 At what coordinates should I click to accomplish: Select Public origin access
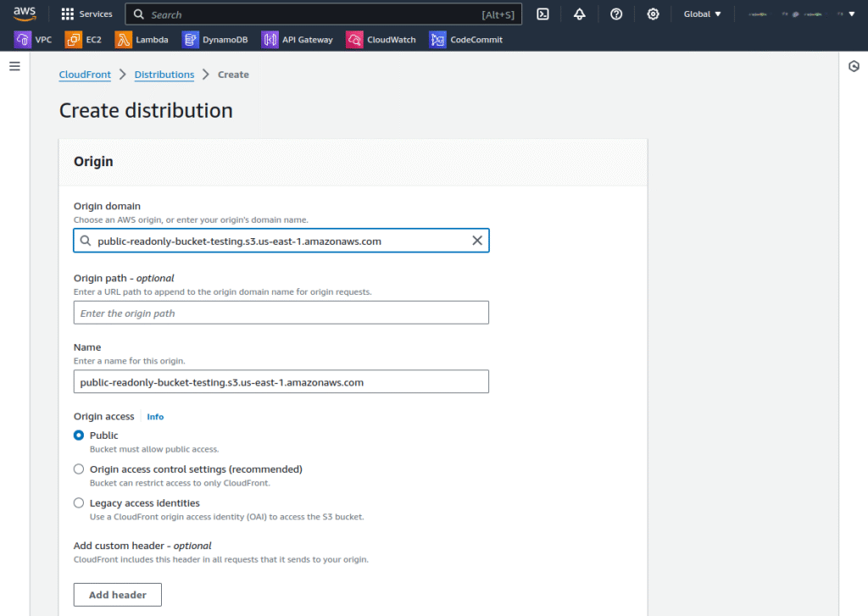tap(79, 435)
